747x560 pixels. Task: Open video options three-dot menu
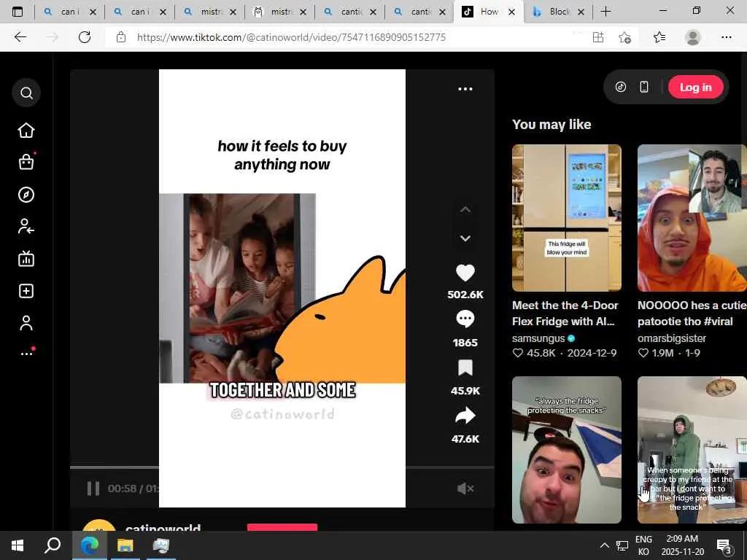point(465,88)
